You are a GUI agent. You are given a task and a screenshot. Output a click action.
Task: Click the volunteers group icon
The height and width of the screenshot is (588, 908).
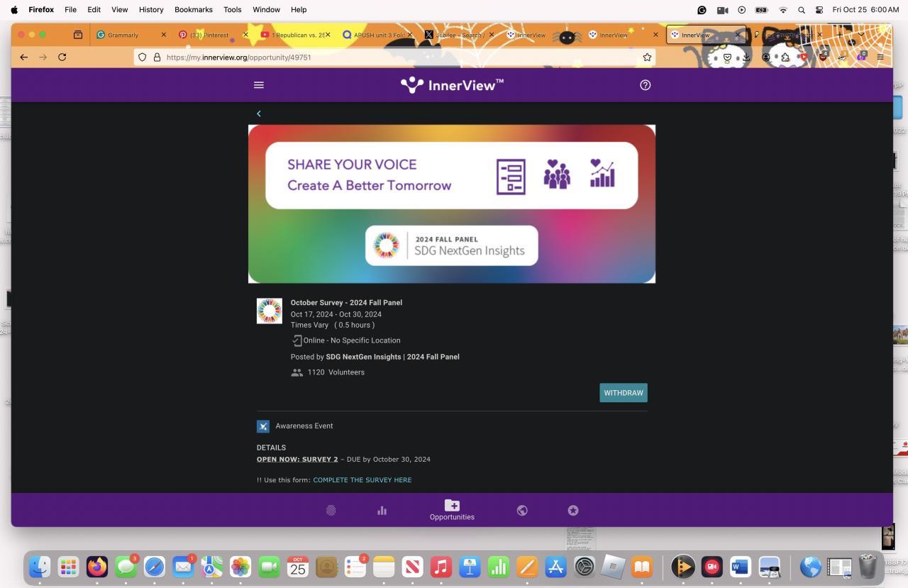coord(297,372)
